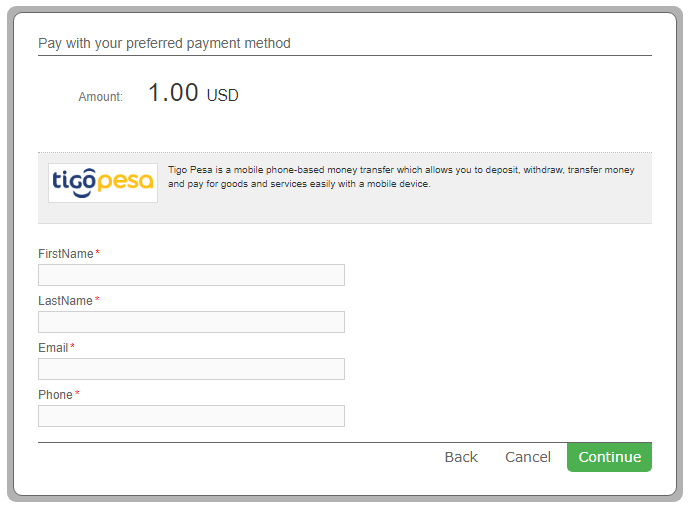Click the required asterisk next to Email
The height and width of the screenshot is (508, 690).
[x=72, y=346]
